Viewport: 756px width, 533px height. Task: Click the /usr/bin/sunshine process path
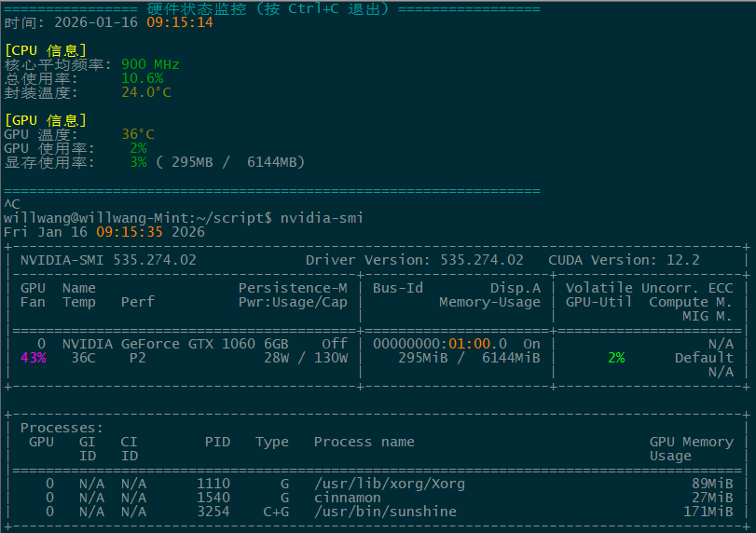[385, 512]
